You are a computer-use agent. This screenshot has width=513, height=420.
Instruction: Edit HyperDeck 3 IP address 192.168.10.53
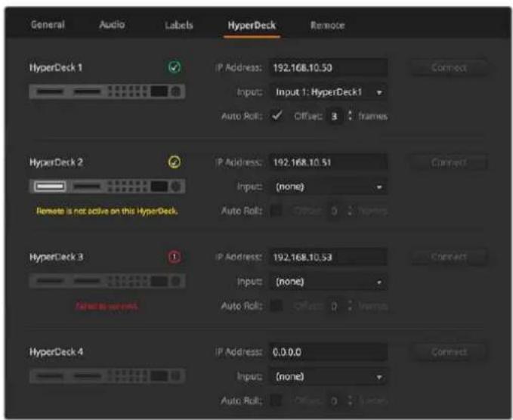(328, 257)
